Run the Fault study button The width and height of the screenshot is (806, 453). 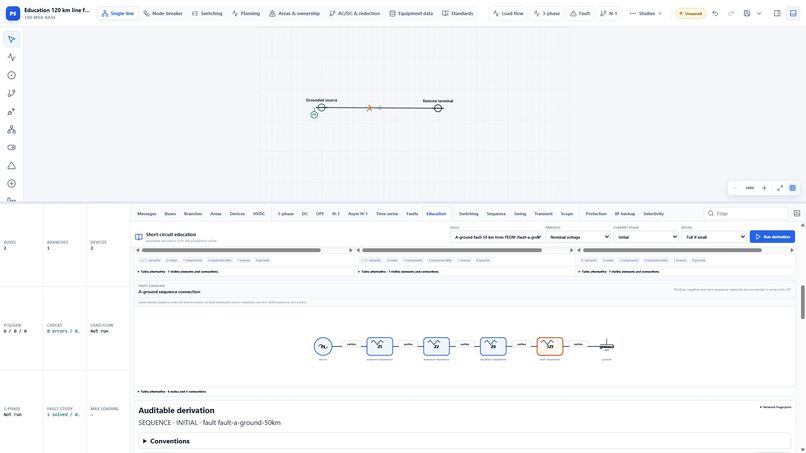coord(580,13)
